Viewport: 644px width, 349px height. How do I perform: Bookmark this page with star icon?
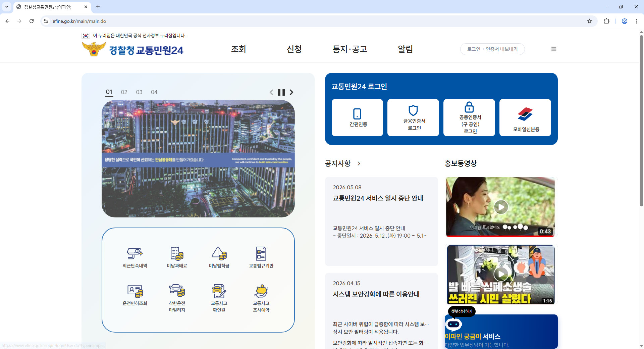click(x=590, y=21)
